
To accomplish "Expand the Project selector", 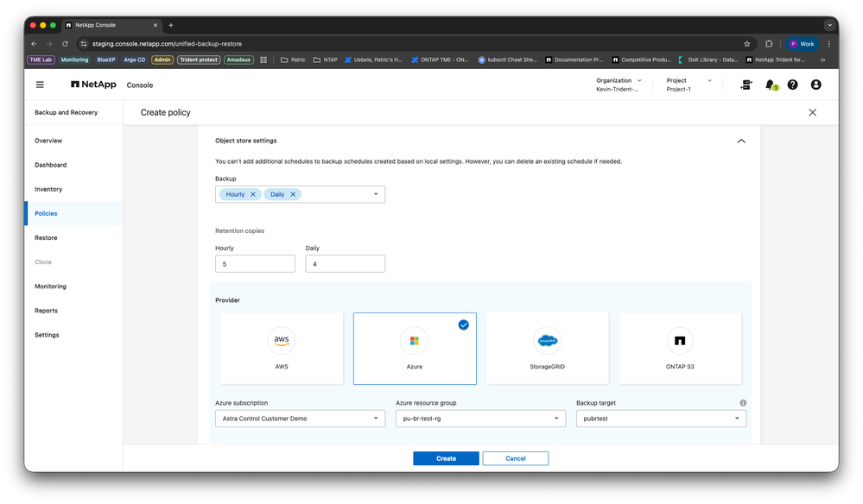I will [x=689, y=85].
